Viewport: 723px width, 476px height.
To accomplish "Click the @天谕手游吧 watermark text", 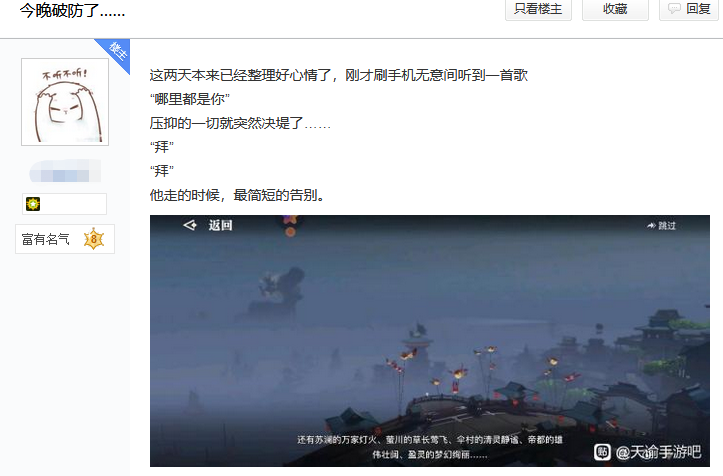I will click(x=658, y=452).
